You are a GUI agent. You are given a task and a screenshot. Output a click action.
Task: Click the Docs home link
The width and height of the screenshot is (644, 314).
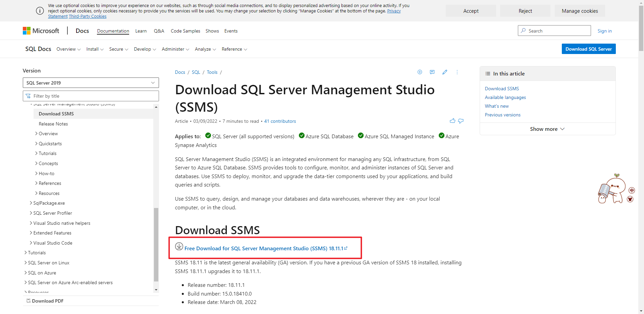click(x=82, y=31)
